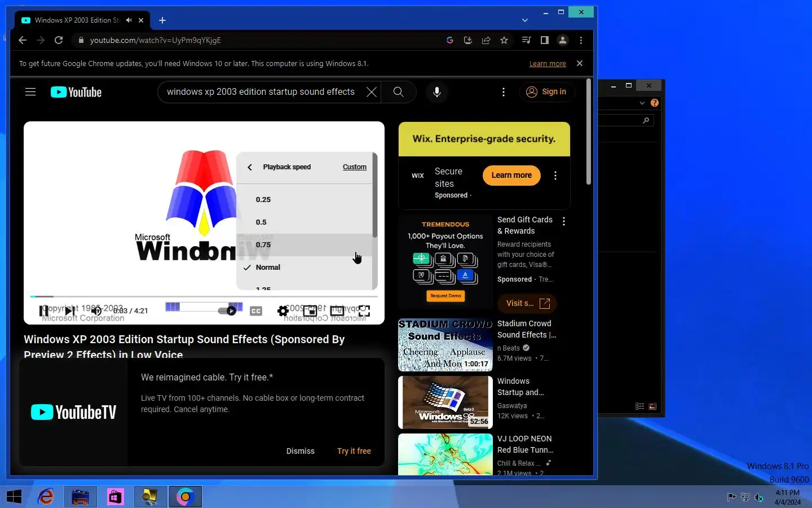Run the YouTube search with magnifier button
This screenshot has height=508, width=812.
(399, 92)
